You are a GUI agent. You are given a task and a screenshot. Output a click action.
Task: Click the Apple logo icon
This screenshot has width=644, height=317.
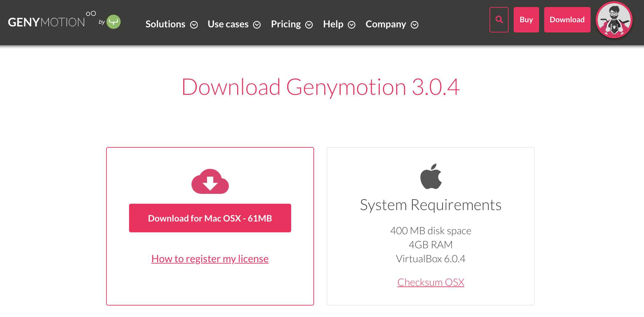[431, 176]
